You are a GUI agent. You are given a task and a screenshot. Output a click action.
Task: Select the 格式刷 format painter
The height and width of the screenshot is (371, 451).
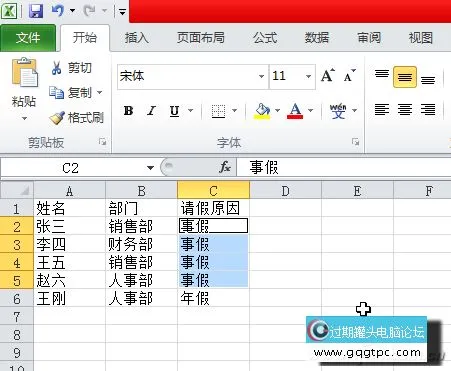[77, 117]
